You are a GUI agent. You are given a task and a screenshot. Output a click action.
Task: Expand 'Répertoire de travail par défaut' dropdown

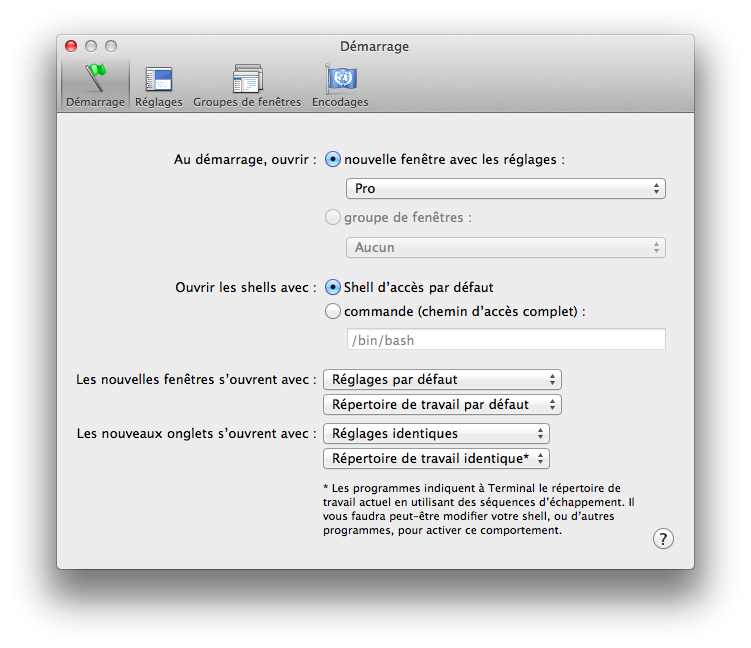click(442, 405)
